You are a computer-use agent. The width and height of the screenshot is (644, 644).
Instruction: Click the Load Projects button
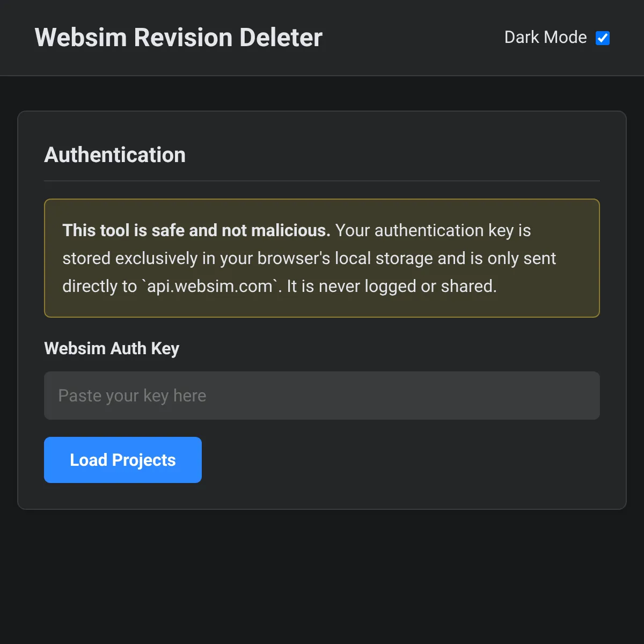pos(123,460)
